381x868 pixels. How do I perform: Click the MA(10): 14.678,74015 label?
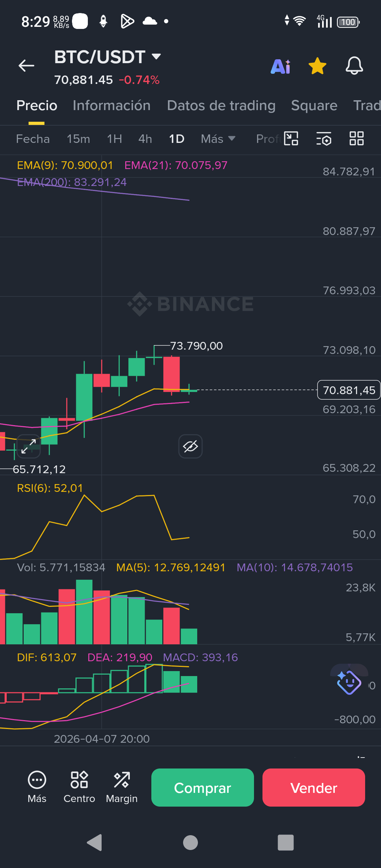point(295,567)
